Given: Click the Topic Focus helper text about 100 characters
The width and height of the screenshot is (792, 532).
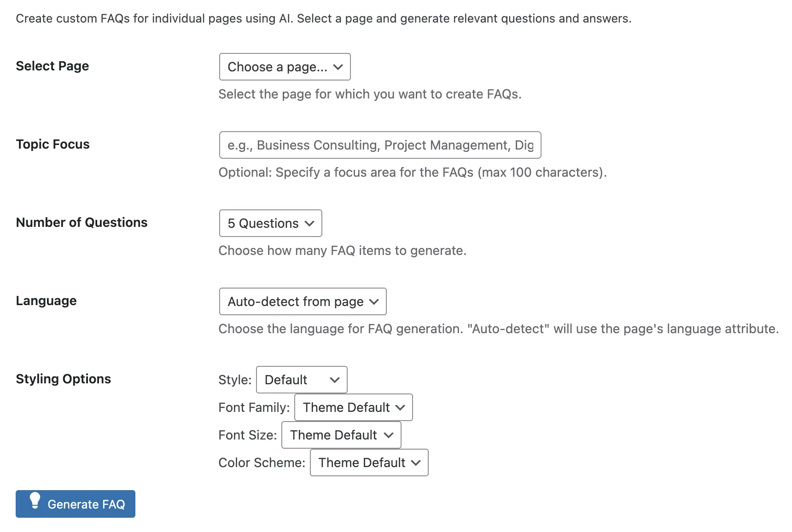Looking at the screenshot, I should click(413, 172).
